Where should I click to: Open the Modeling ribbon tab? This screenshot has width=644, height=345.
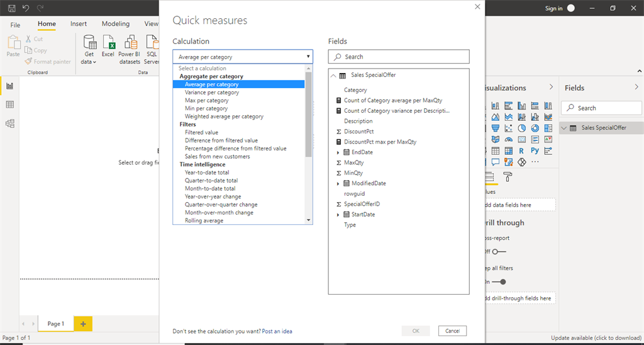click(x=116, y=24)
